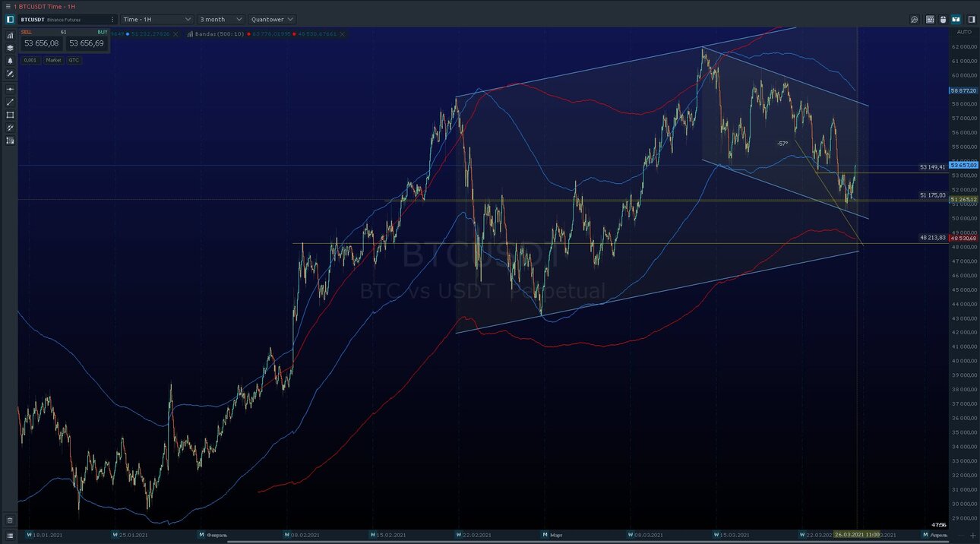Open the Time - 1H timeframe dropdown
980x544 pixels.
157,19
